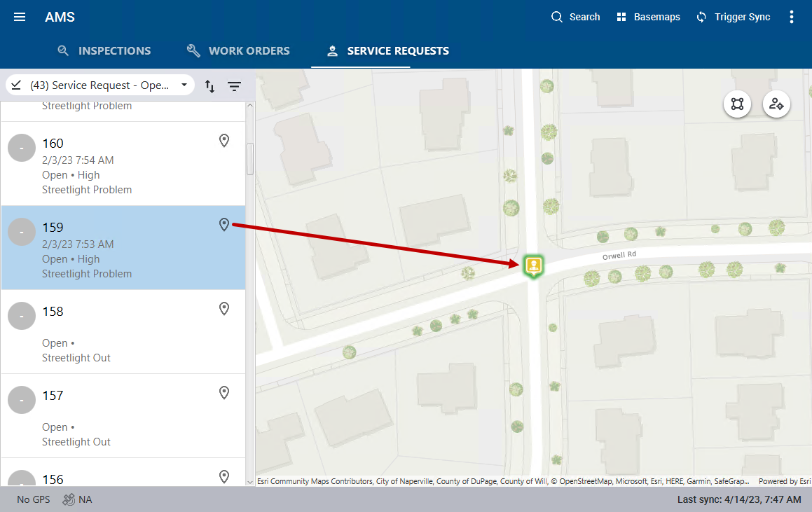Open the hamburger navigation menu

tap(20, 17)
